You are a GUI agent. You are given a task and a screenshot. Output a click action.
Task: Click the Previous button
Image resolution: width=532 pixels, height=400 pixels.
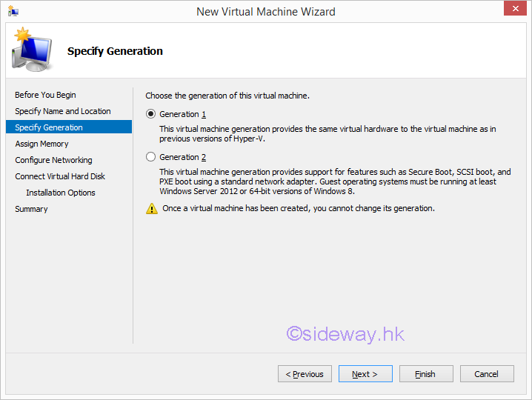(305, 374)
